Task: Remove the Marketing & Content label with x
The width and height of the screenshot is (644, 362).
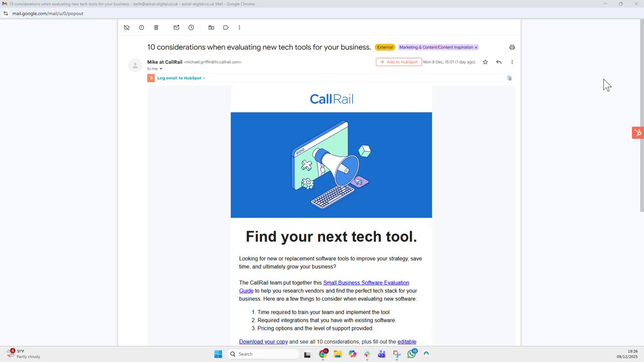Action: 476,47
